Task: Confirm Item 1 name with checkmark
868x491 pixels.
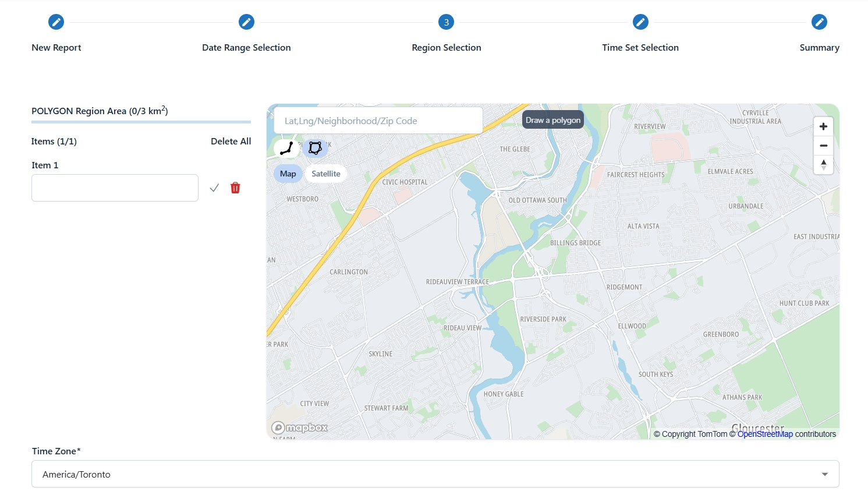Action: 214,188
